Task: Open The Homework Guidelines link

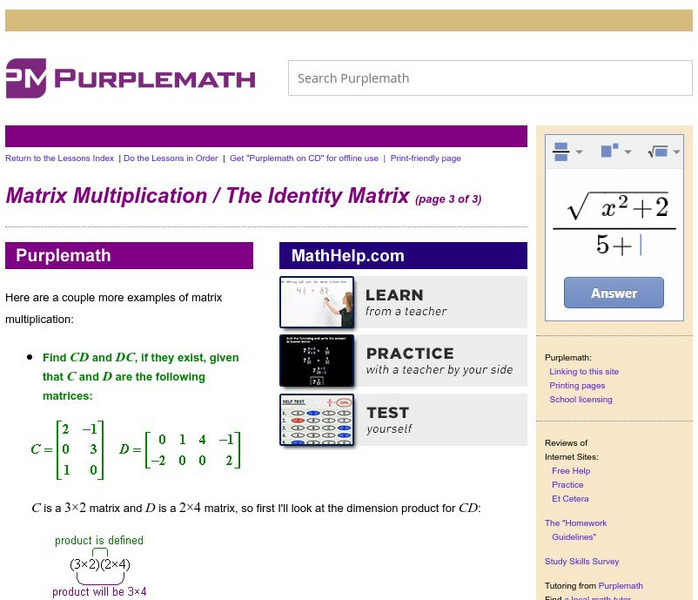Action: pyautogui.click(x=576, y=530)
